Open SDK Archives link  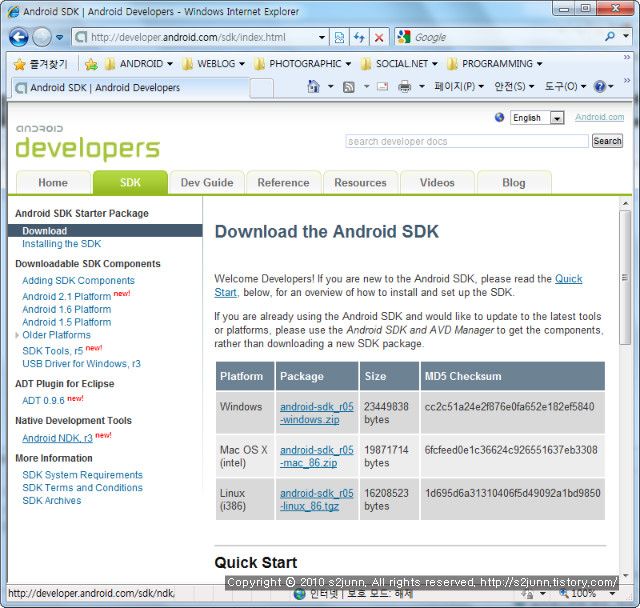point(52,501)
